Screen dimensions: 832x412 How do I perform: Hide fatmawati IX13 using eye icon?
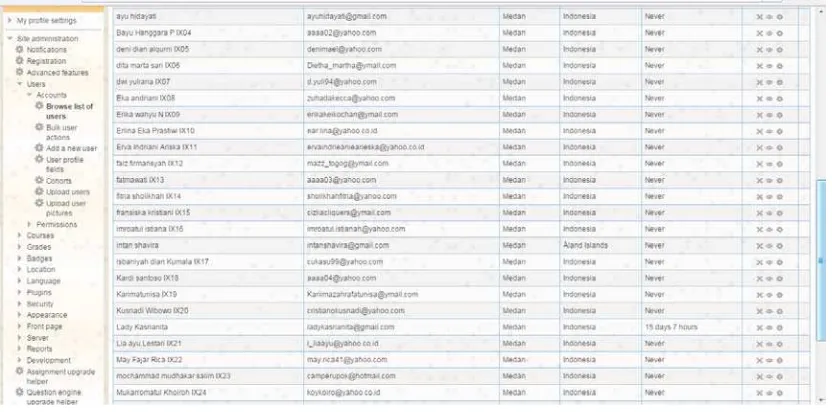click(x=769, y=181)
